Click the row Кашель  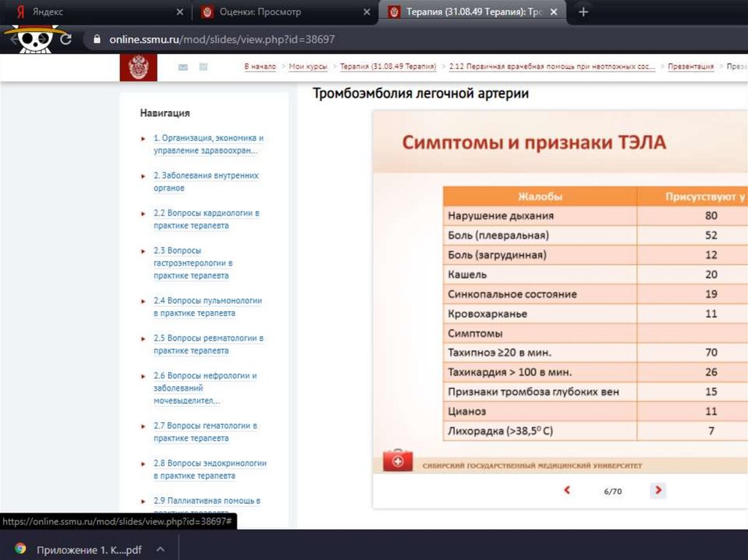coord(596,275)
